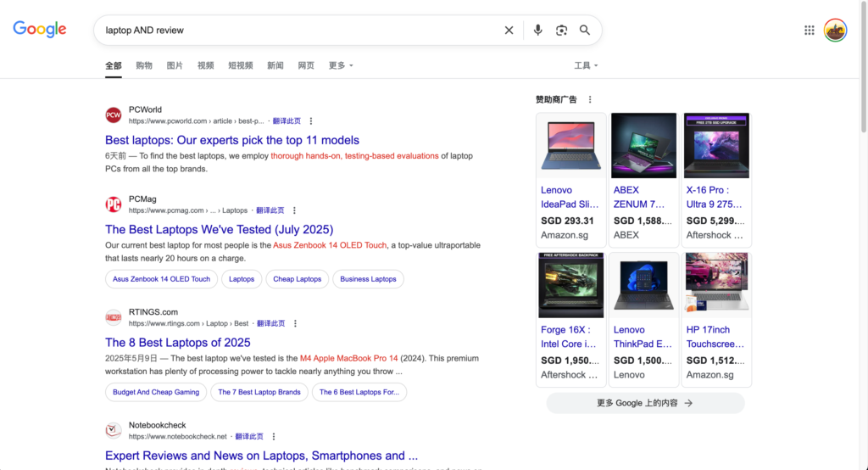
Task: Click in the search input field
Action: coord(299,30)
